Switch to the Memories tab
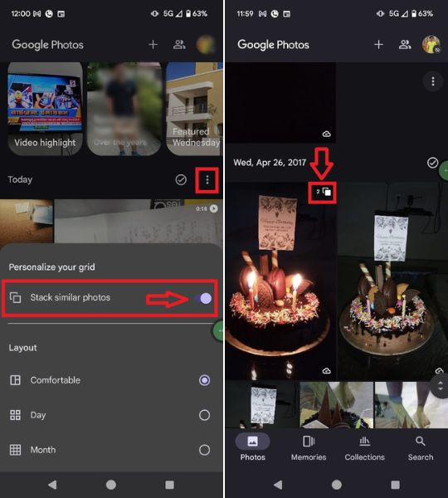 click(x=309, y=448)
